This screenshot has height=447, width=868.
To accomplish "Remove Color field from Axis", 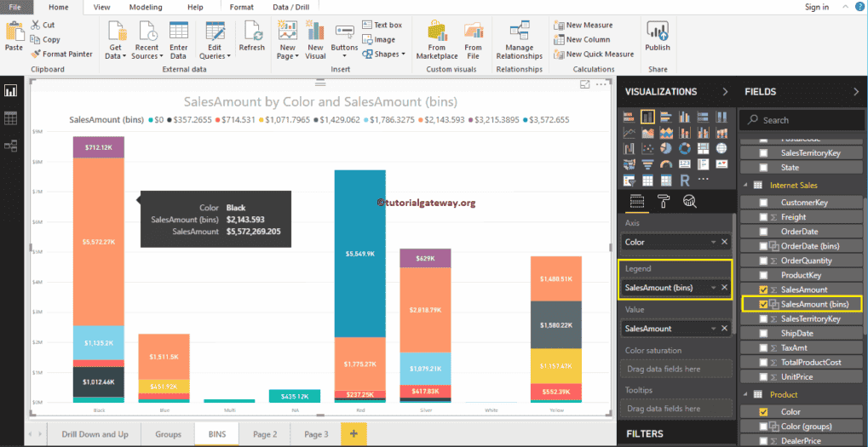I will (724, 243).
